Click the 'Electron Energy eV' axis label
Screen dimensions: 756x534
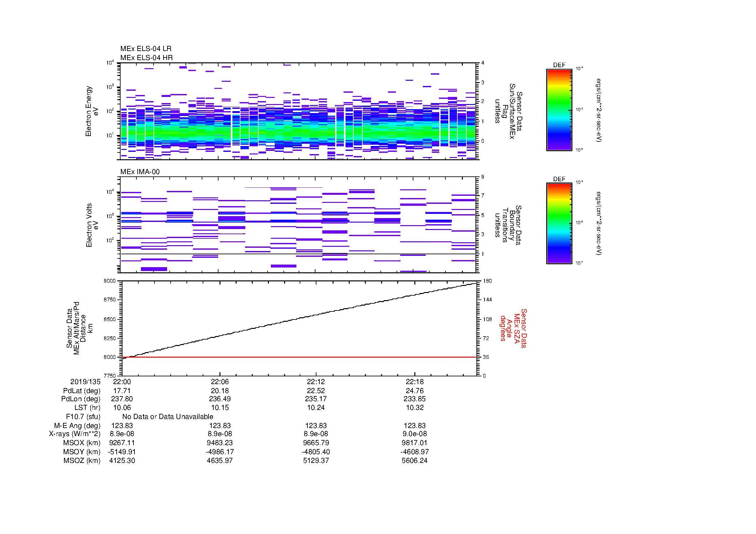pos(92,111)
